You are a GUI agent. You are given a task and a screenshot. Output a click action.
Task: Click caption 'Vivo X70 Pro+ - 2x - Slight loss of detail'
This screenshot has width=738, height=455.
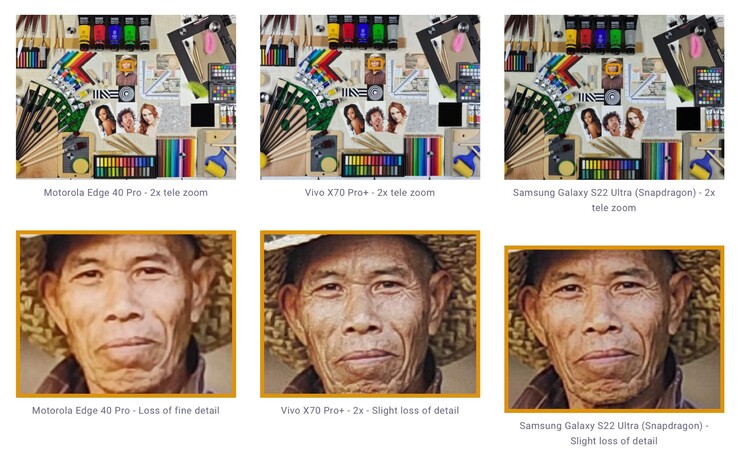click(370, 410)
